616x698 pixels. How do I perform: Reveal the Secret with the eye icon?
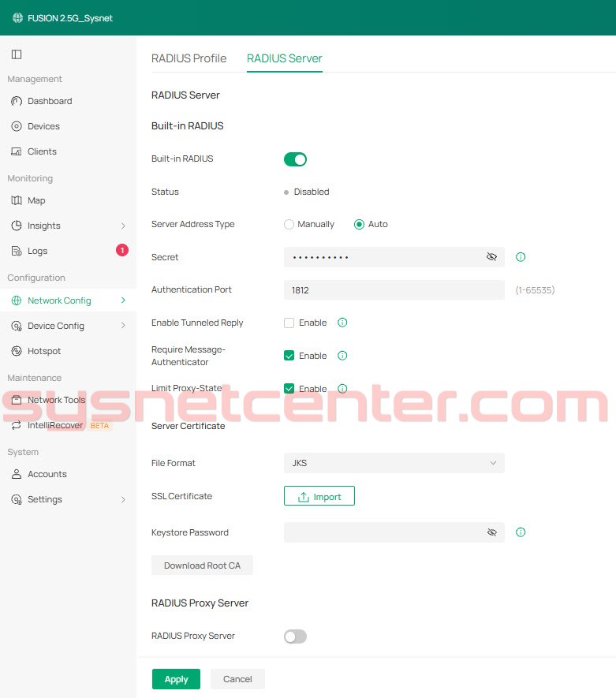point(491,257)
